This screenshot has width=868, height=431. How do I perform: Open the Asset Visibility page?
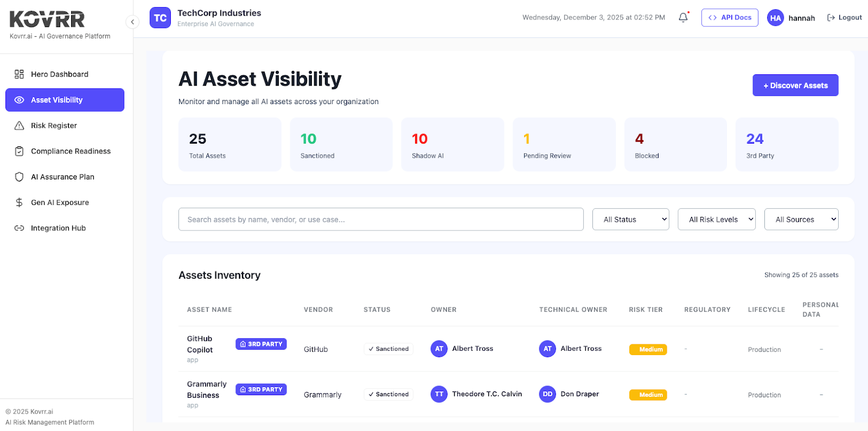[x=65, y=100]
